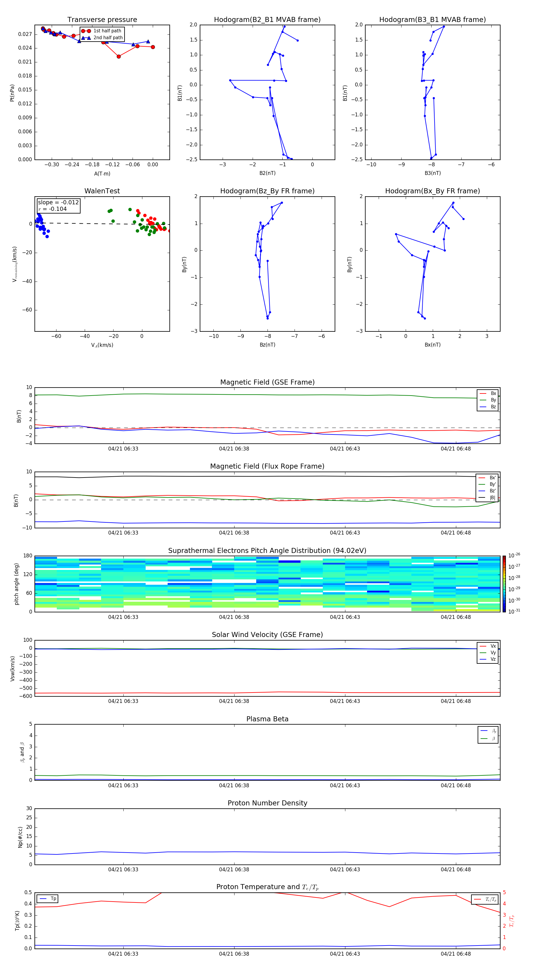This screenshot has width=535, height=980.
Task: Click the 'r = -0.104' annotation
Action: 53,209
